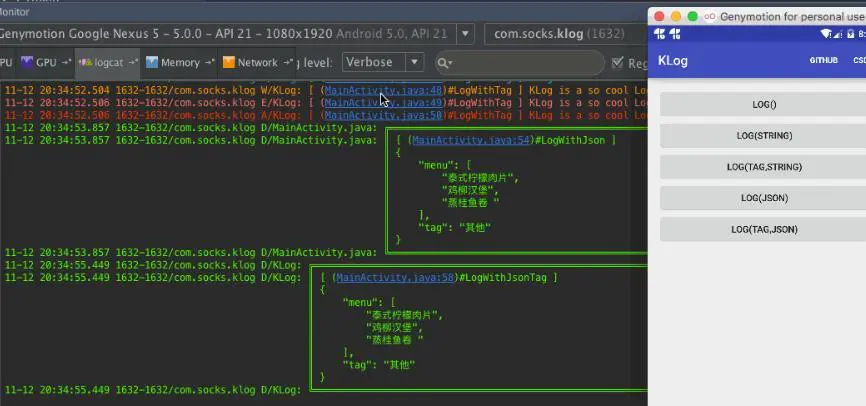Open the Network monitor tab

pos(257,62)
